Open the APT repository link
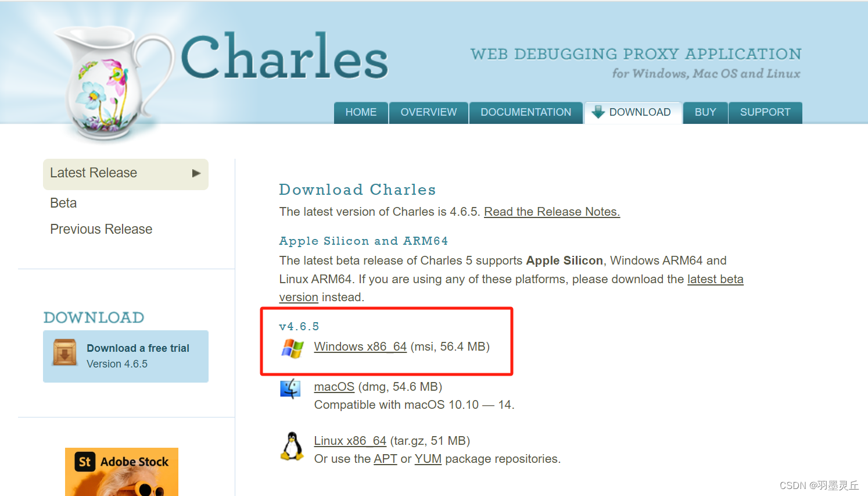The width and height of the screenshot is (868, 496). 385,459
